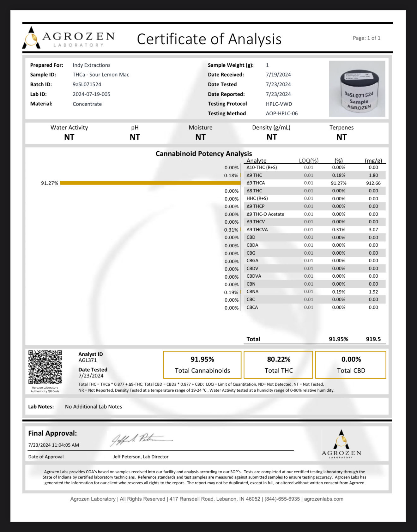This screenshot has height=532, width=417.
Task: Click the Terpenes NT result
Action: coord(341,137)
